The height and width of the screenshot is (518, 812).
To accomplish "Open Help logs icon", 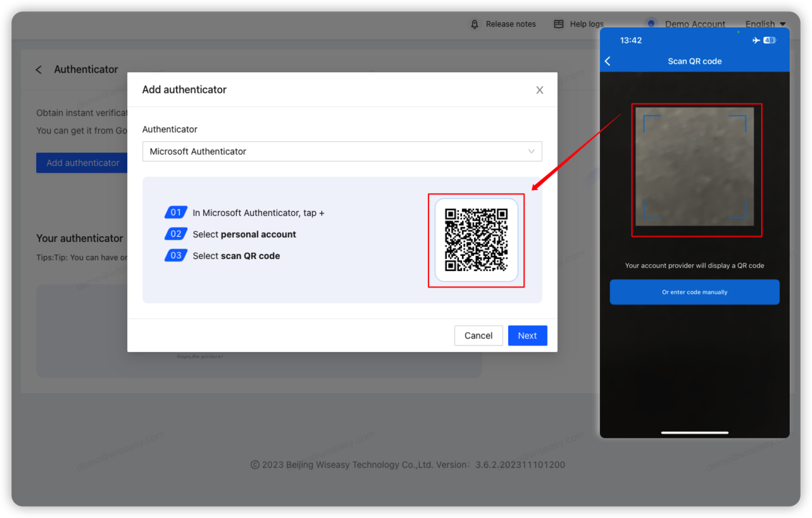I will pyautogui.click(x=558, y=24).
